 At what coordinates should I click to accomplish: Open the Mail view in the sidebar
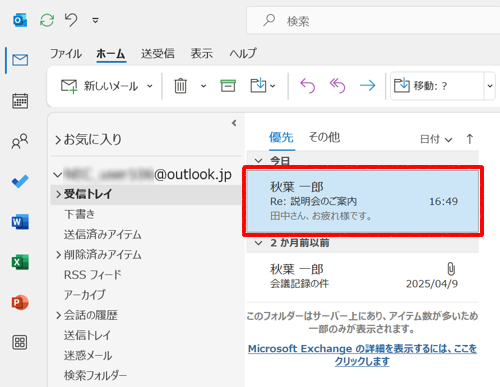[x=20, y=60]
